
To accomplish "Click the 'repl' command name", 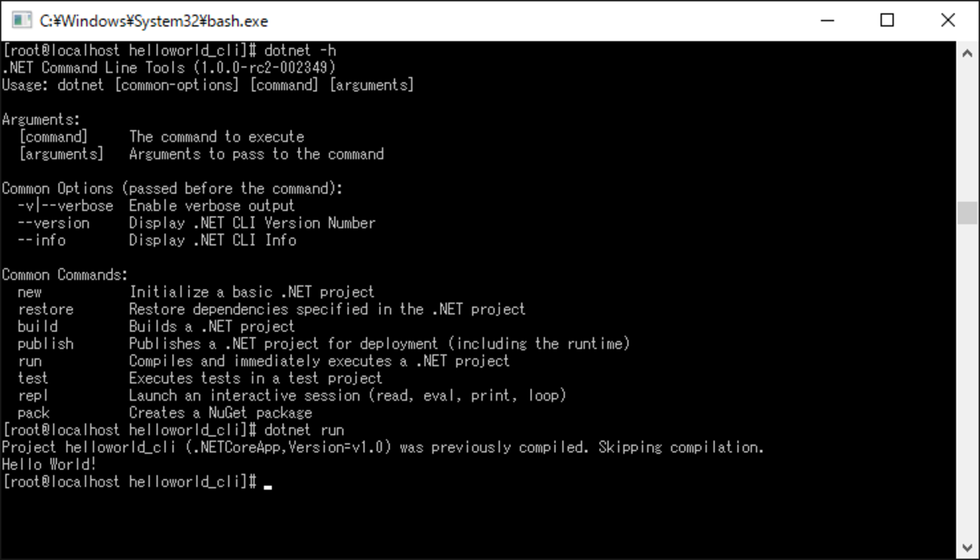I will pos(33,395).
